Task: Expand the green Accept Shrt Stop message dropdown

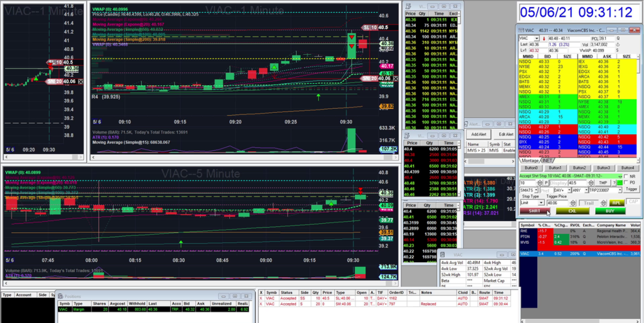Action: pyautogui.click(x=620, y=177)
